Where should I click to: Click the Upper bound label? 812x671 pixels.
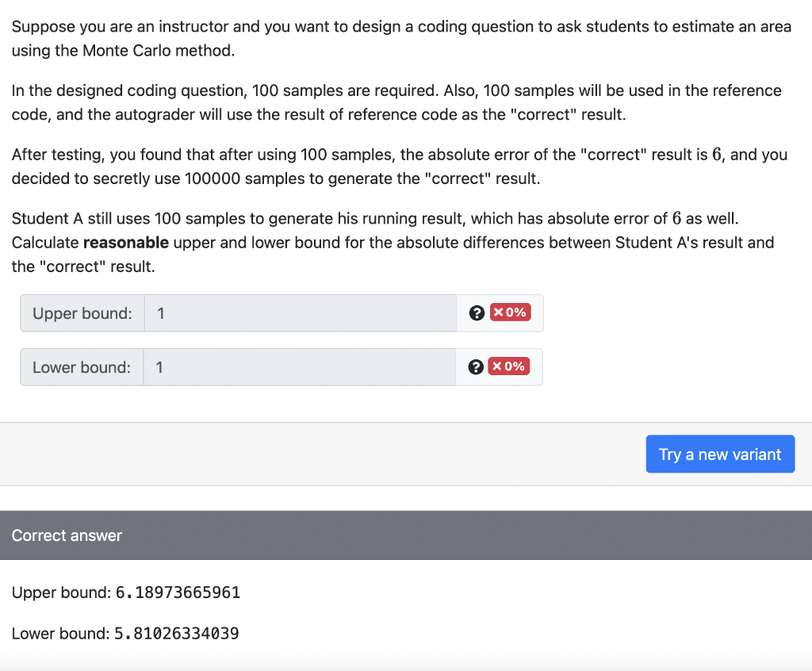82,312
